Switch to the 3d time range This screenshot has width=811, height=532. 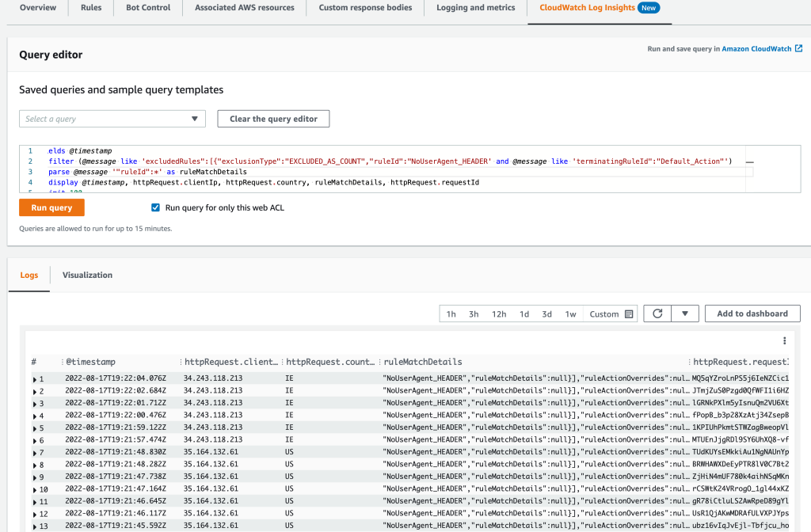tap(546, 313)
